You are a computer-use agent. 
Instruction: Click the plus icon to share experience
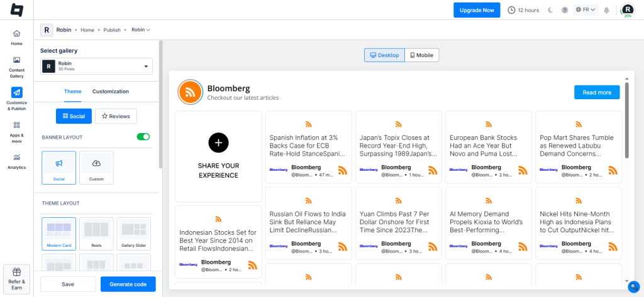(218, 143)
